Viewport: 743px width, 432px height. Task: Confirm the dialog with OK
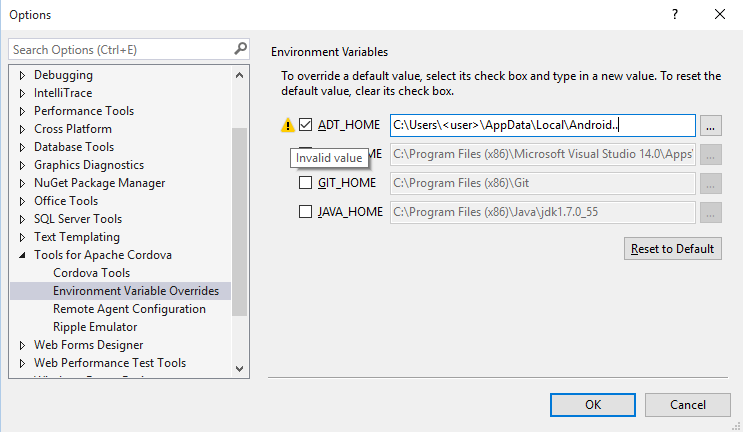[x=593, y=405]
